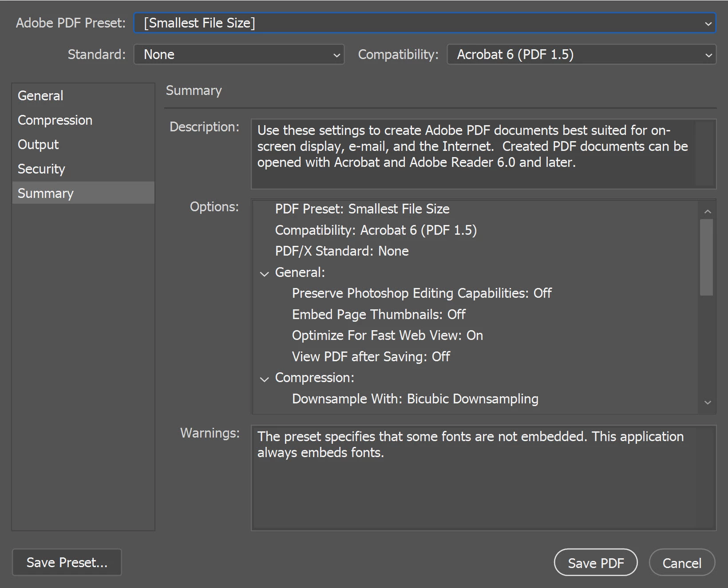Open the Compatibility dropdown
The width and height of the screenshot is (728, 588).
582,54
